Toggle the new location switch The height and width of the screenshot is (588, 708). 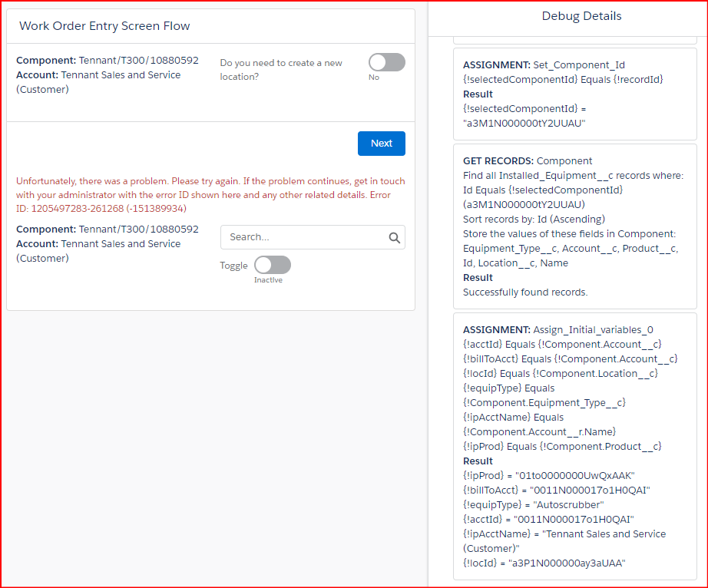(x=386, y=62)
